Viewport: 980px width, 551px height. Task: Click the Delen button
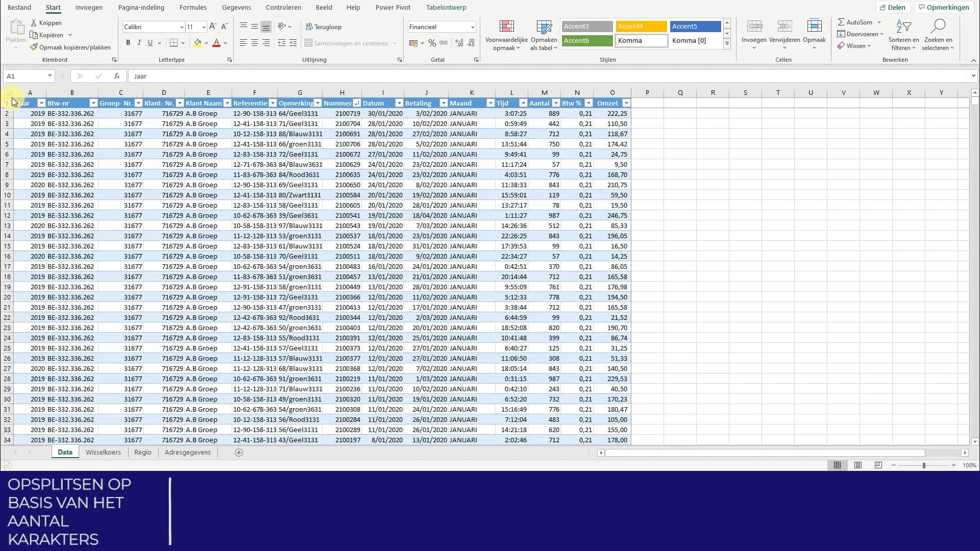pos(893,7)
